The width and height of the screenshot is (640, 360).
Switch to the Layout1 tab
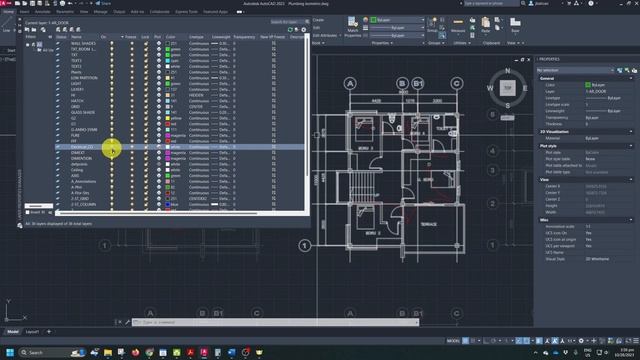(x=32, y=332)
